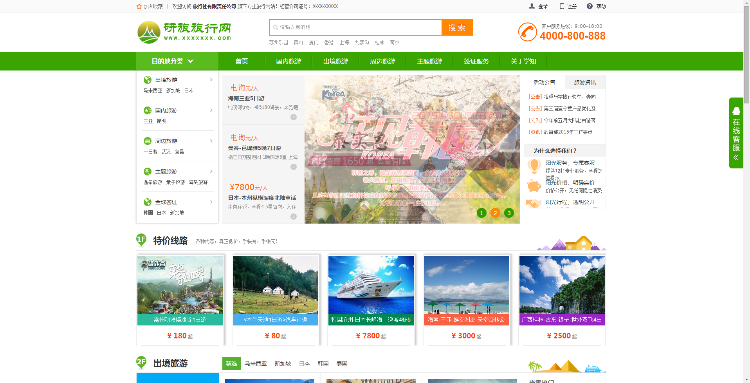Open 国内旅游 in the green navigation bar
The image size is (750, 383).
(x=289, y=61)
